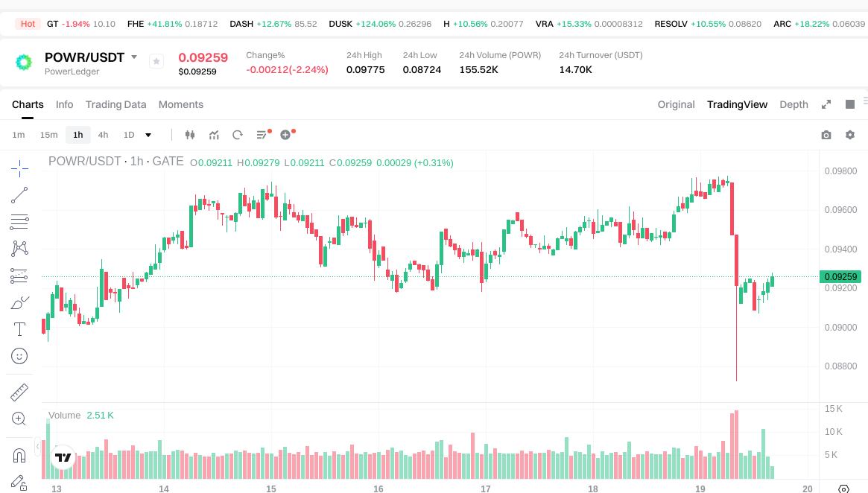The image size is (868, 493).
Task: Toggle POWR/USDT favorite star
Action: coord(156,61)
